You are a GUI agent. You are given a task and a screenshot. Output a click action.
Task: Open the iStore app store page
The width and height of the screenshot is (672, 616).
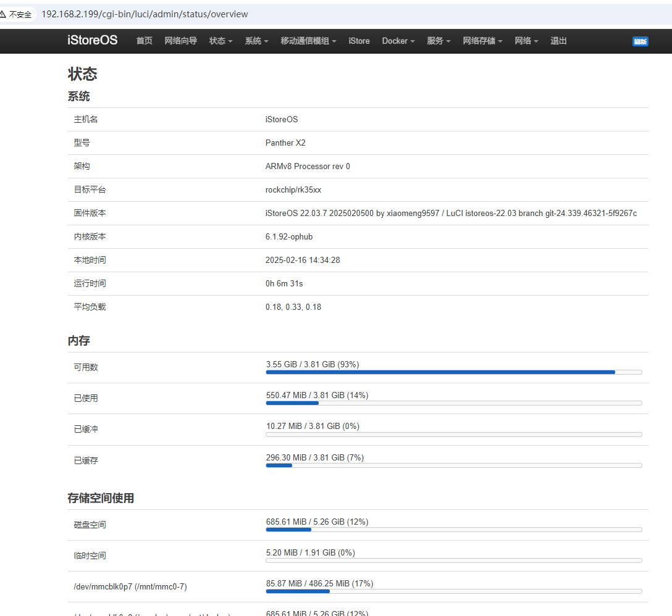[x=359, y=41]
